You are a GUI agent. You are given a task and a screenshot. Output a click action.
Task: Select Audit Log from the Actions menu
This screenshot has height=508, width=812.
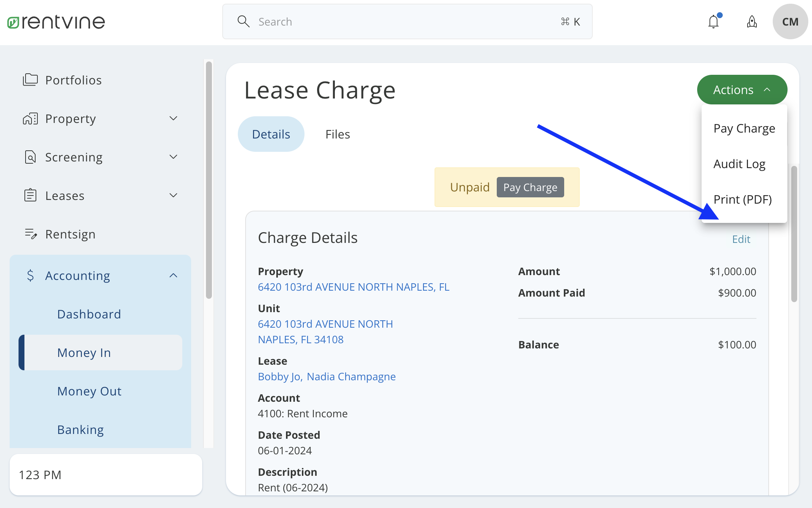coord(739,163)
